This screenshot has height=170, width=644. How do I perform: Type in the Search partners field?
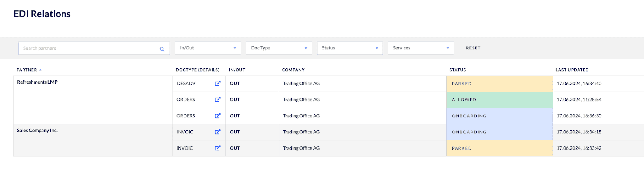point(89,48)
